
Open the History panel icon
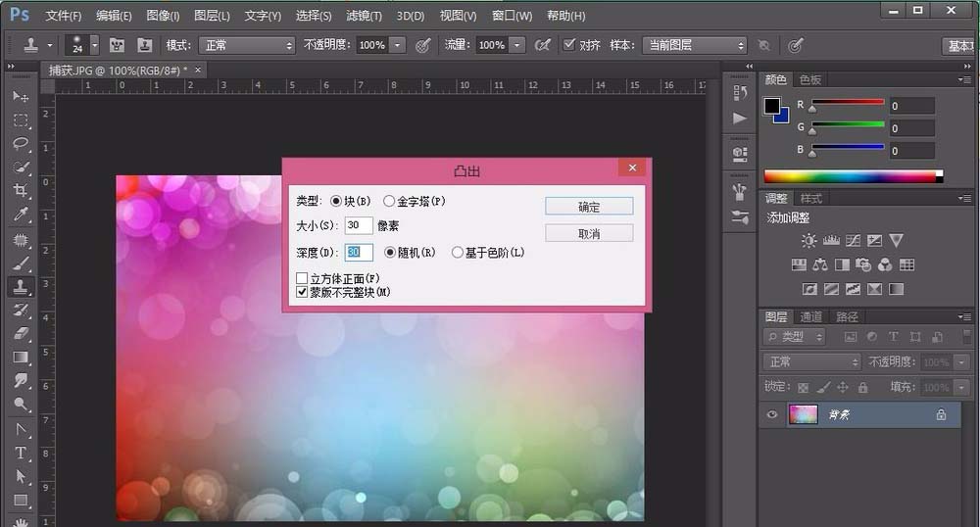click(x=740, y=93)
